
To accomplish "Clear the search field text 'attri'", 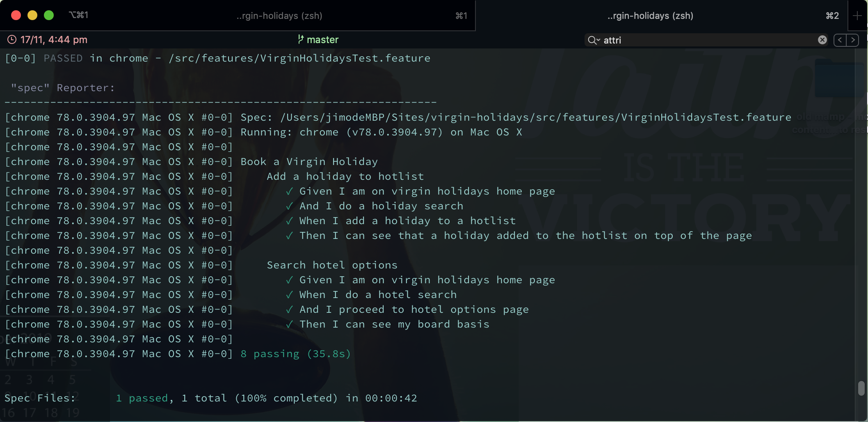I will click(822, 40).
